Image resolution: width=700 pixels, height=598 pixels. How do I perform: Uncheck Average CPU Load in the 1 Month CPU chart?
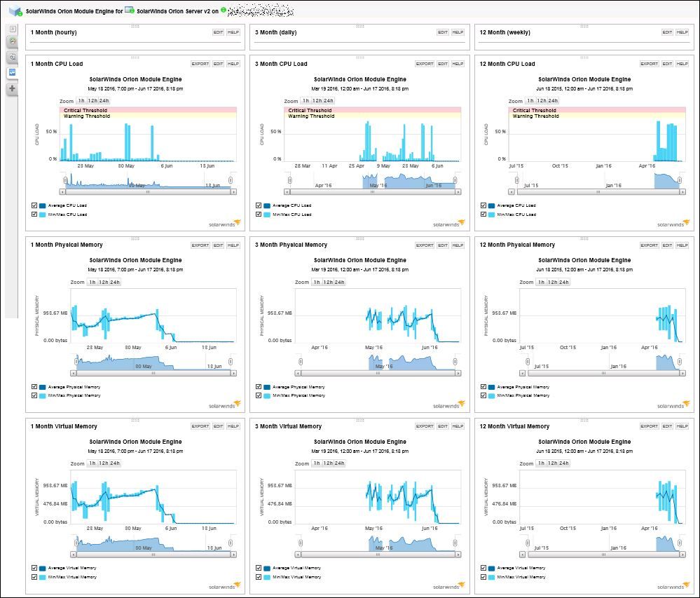pyautogui.click(x=34, y=205)
